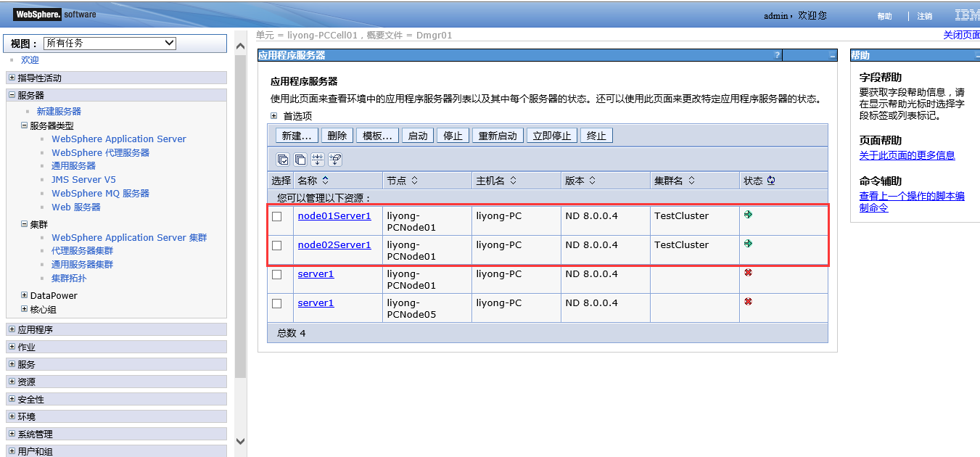Expand the 作业 section
The height and width of the screenshot is (457, 980).
point(12,347)
